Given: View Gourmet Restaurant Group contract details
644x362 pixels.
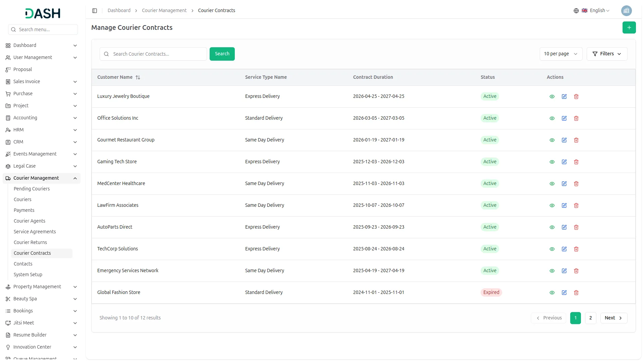Looking at the screenshot, I should (552, 140).
